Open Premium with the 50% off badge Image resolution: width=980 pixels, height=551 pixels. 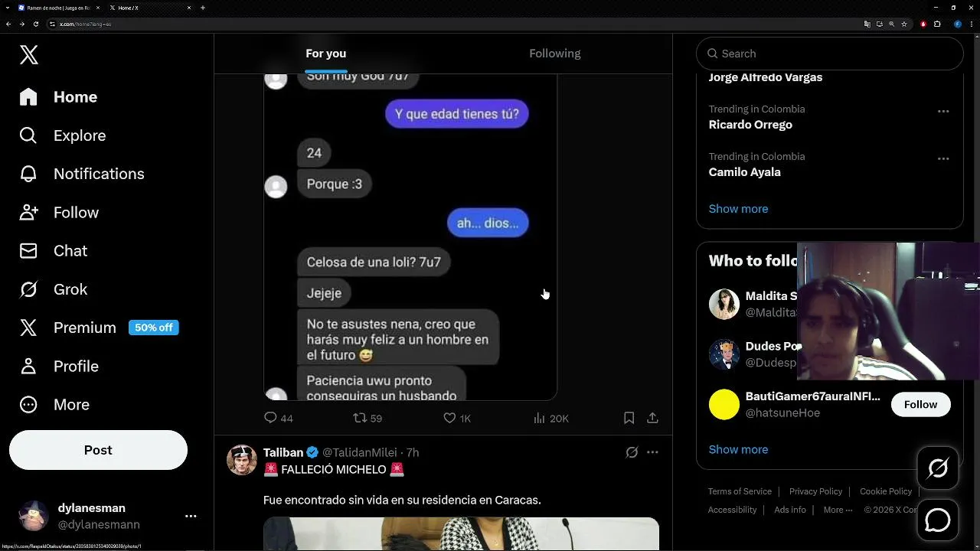(99, 328)
